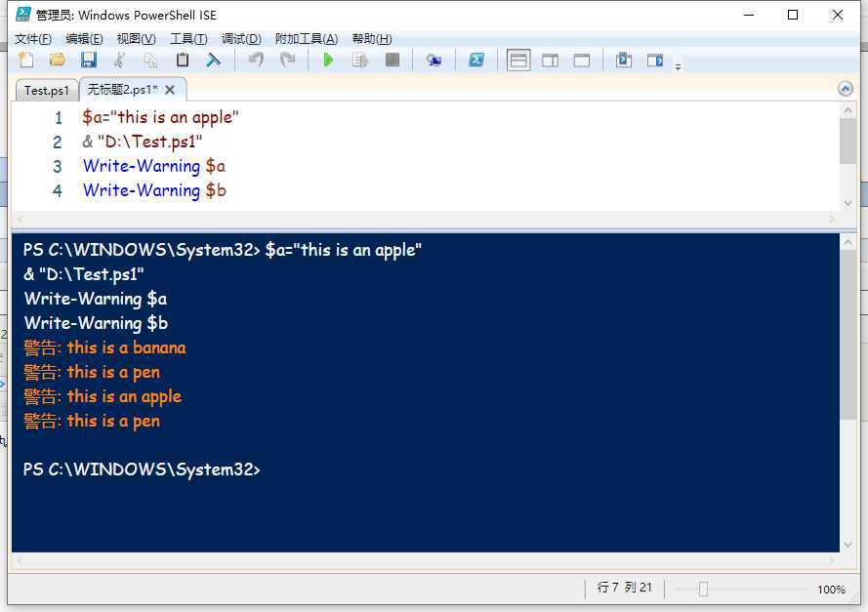Click line number 4 in the gutter
This screenshot has height=612, width=868.
tap(58, 191)
